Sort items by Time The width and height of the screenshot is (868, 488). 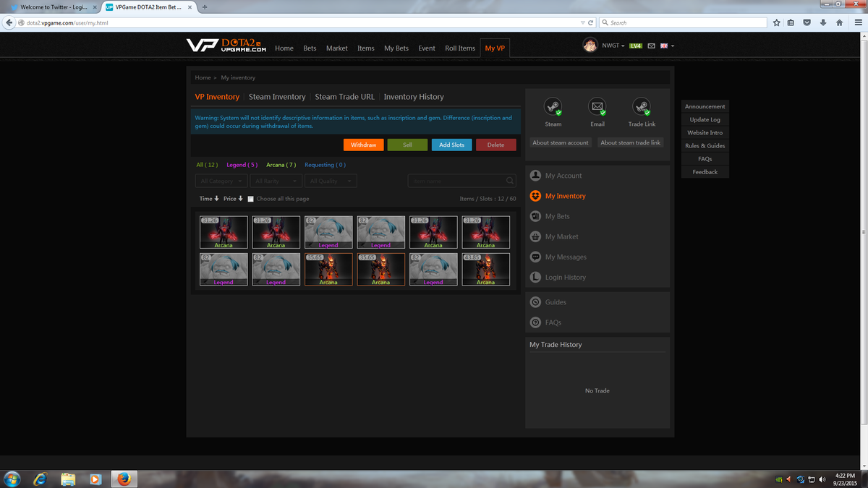pos(209,199)
